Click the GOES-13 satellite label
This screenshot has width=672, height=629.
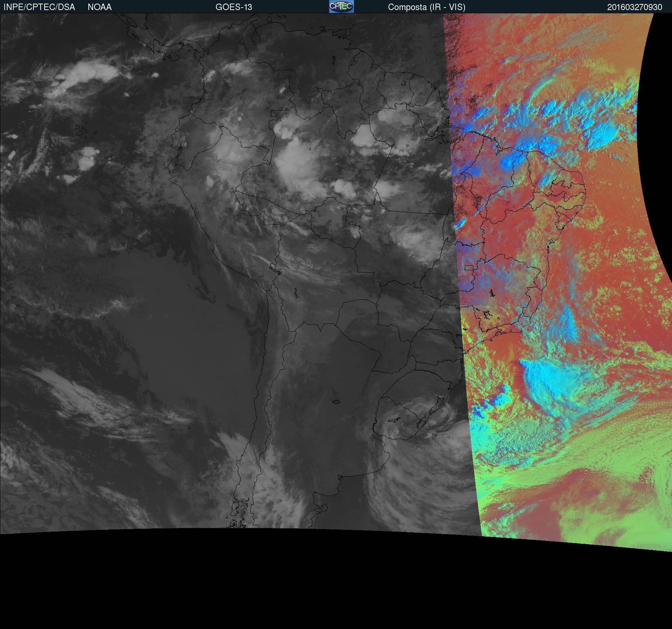(x=234, y=7)
